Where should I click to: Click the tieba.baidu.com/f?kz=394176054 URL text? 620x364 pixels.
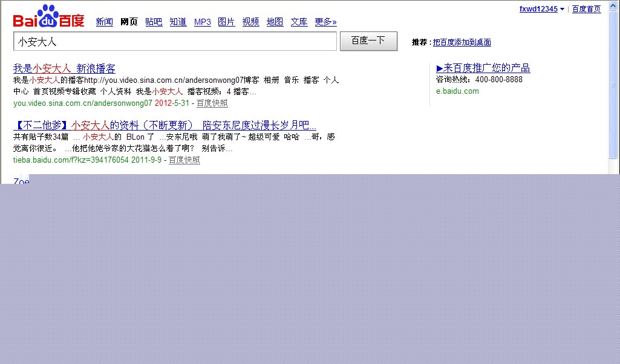pos(71,160)
